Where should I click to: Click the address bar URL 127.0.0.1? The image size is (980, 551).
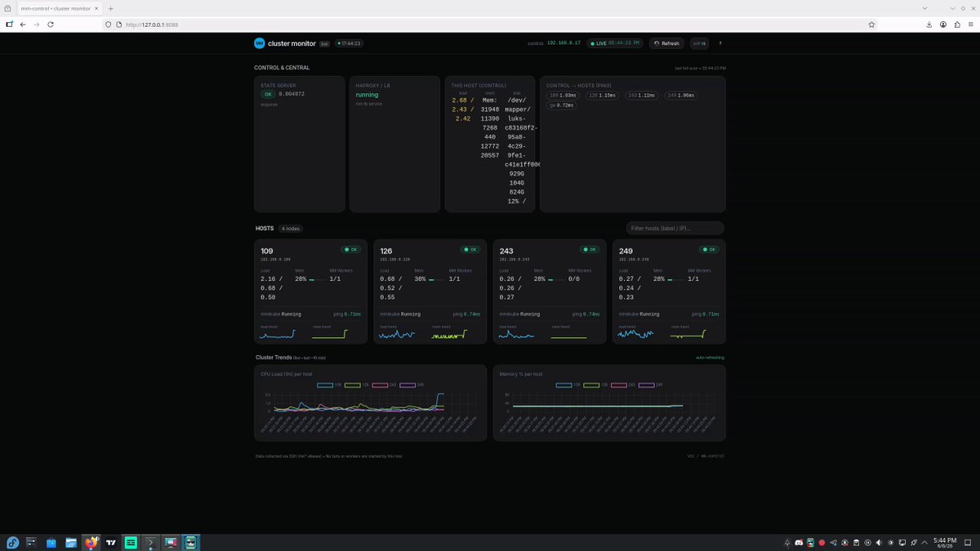151,24
